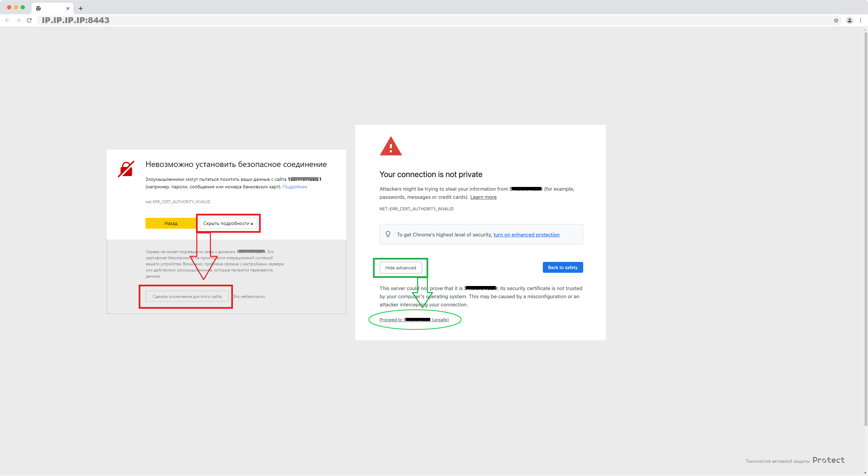Click turn on enhanced protection link
The image size is (868, 476).
pyautogui.click(x=527, y=235)
